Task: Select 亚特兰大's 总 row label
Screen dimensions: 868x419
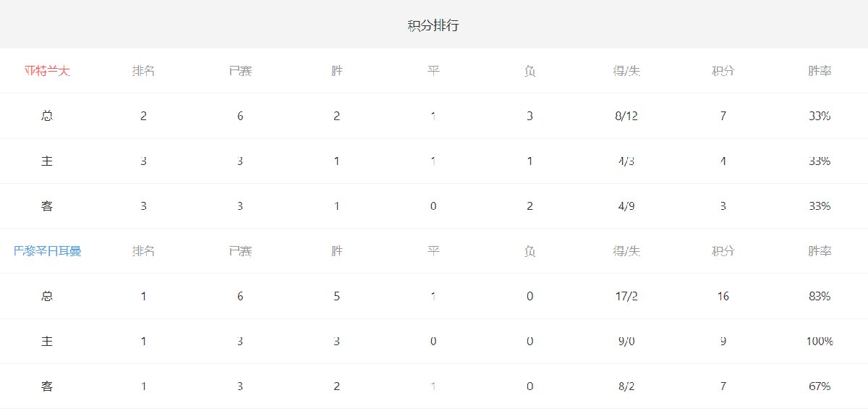Action: [47, 116]
